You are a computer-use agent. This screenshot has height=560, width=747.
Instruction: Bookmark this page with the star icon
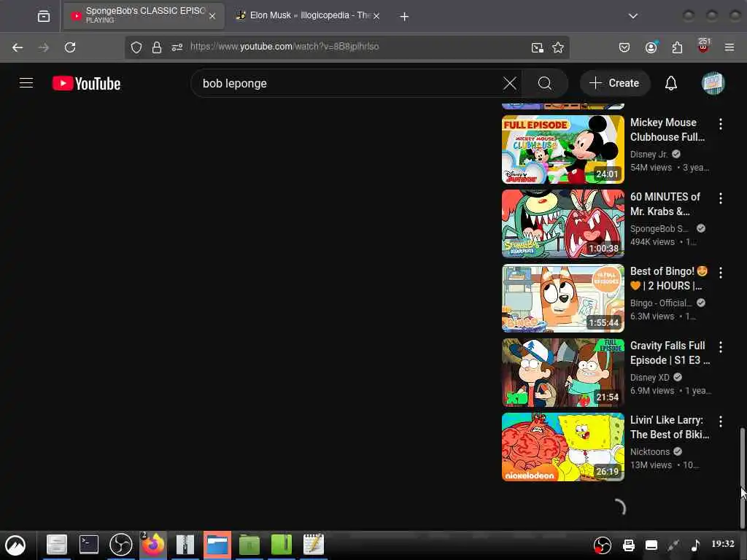[558, 47]
